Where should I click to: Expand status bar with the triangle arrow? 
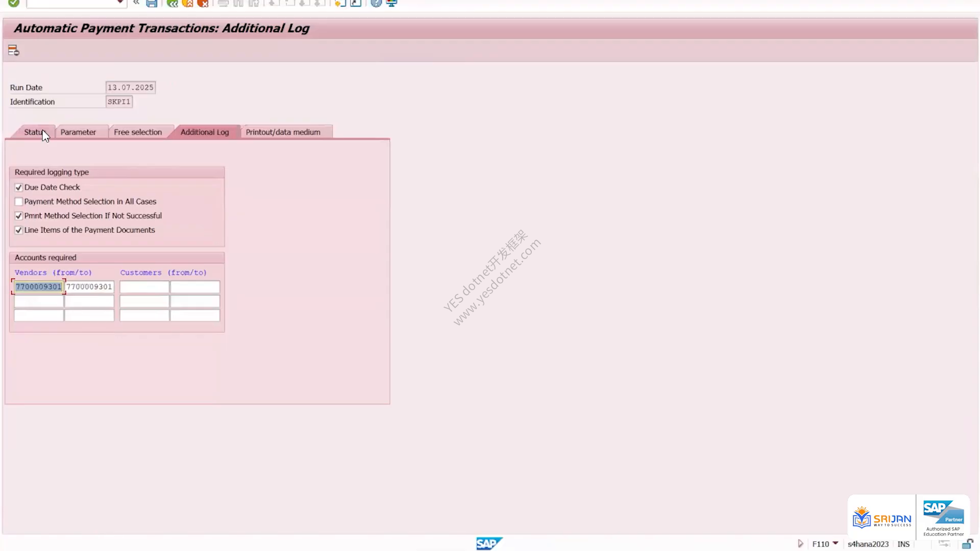pos(800,544)
